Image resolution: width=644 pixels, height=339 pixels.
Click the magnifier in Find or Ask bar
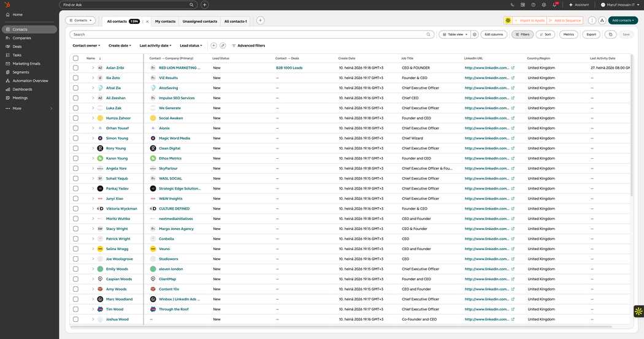(x=191, y=5)
